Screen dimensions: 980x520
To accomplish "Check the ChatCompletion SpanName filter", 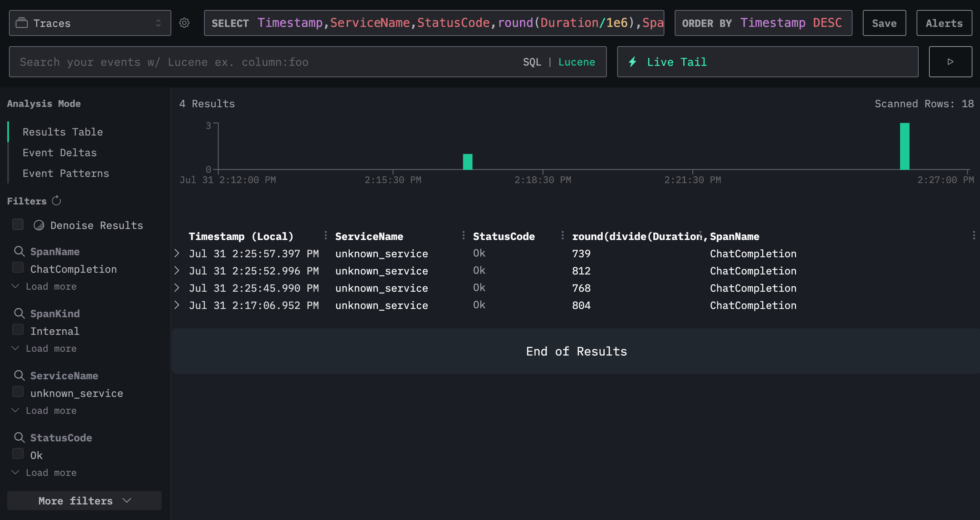I will pyautogui.click(x=18, y=268).
